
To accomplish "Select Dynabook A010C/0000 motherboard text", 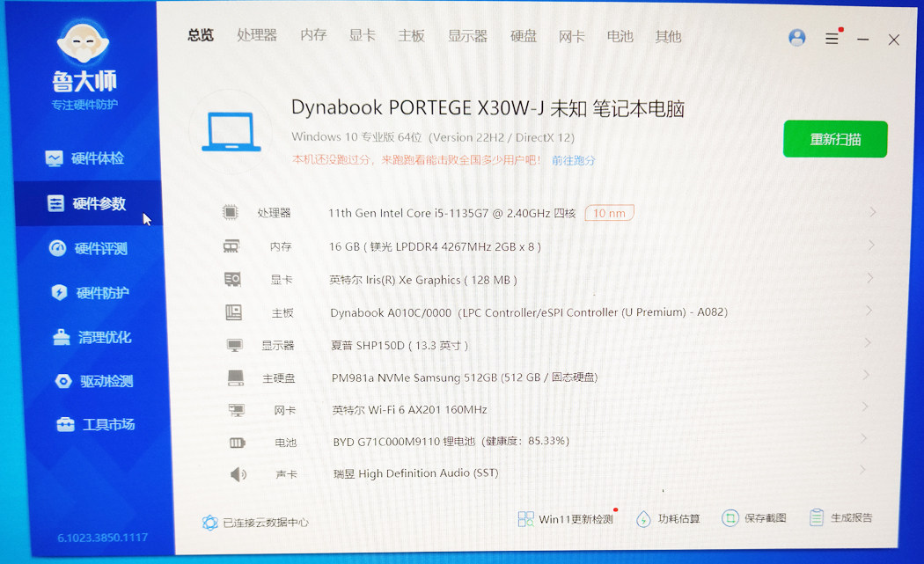I will click(x=529, y=312).
